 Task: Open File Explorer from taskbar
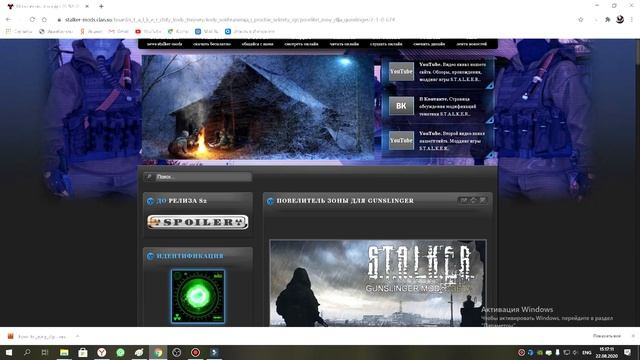(64, 352)
